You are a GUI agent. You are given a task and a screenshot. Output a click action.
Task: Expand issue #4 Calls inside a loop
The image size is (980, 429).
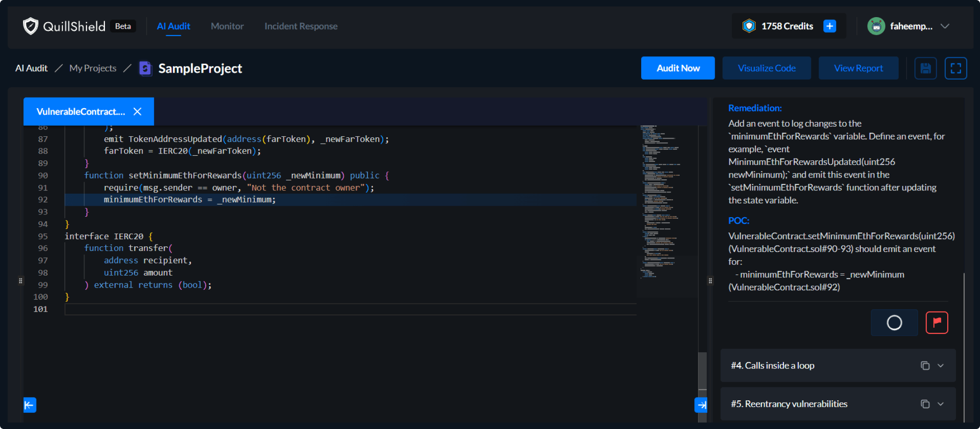pos(940,366)
